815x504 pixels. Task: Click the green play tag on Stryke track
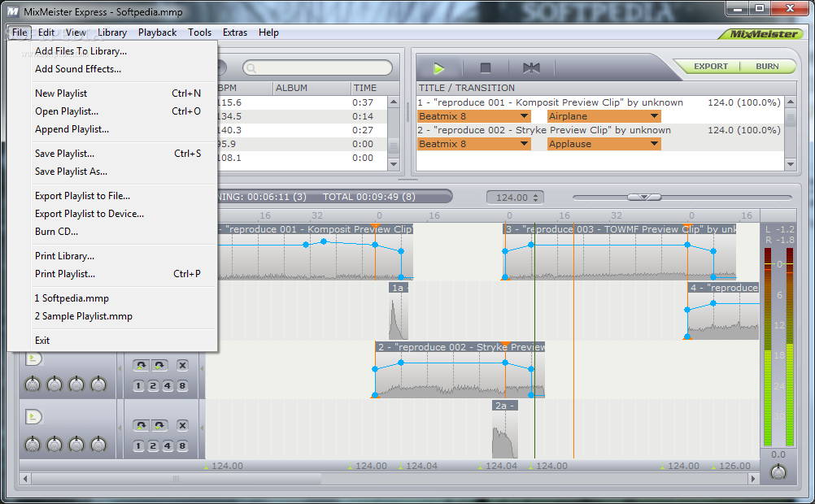point(33,358)
